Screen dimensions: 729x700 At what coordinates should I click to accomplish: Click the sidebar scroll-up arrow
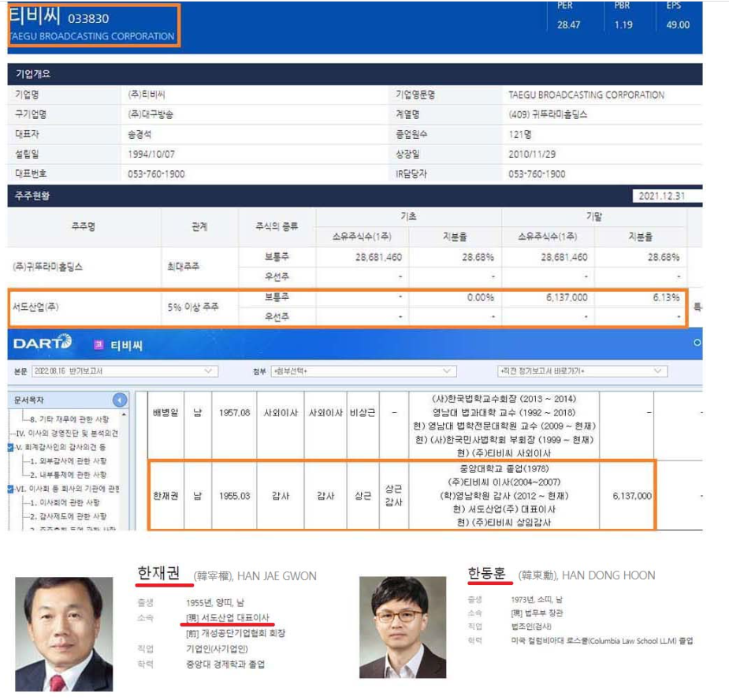click(x=124, y=415)
